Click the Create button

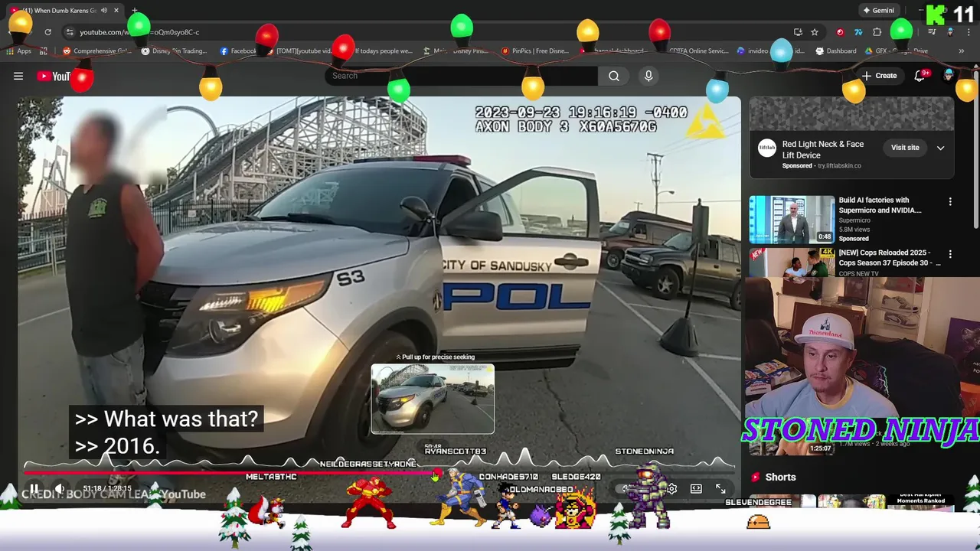(x=879, y=76)
